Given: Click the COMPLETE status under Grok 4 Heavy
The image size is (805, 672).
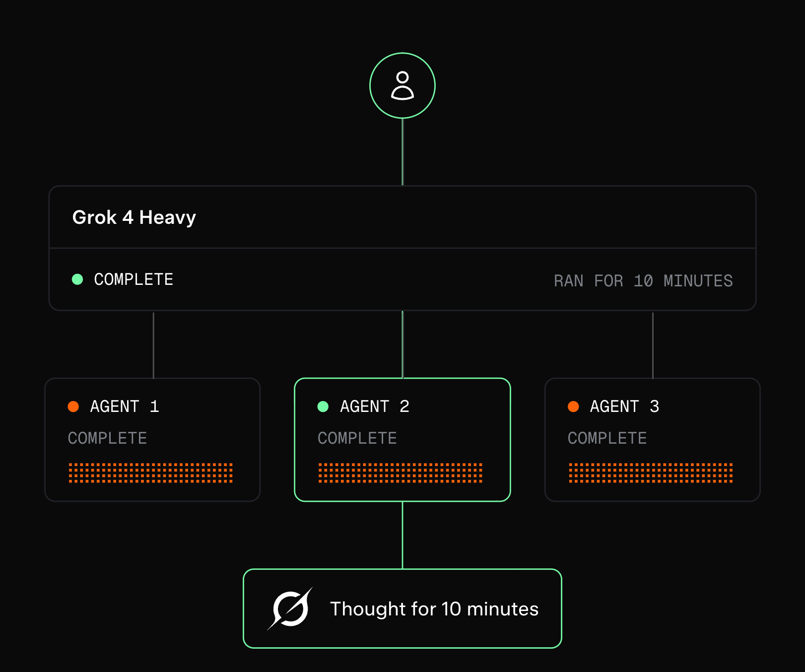Looking at the screenshot, I should click(x=134, y=279).
